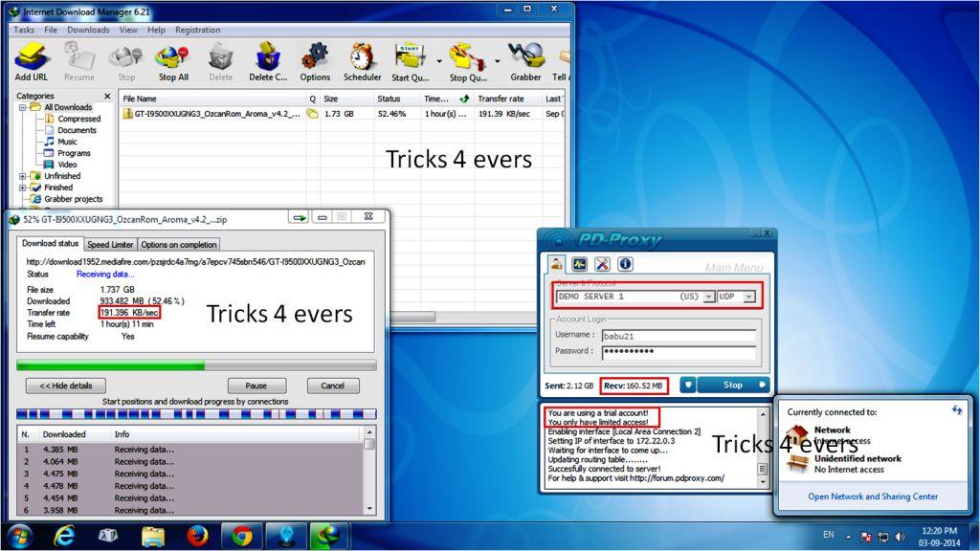Open Firefox from taskbar

(x=197, y=536)
